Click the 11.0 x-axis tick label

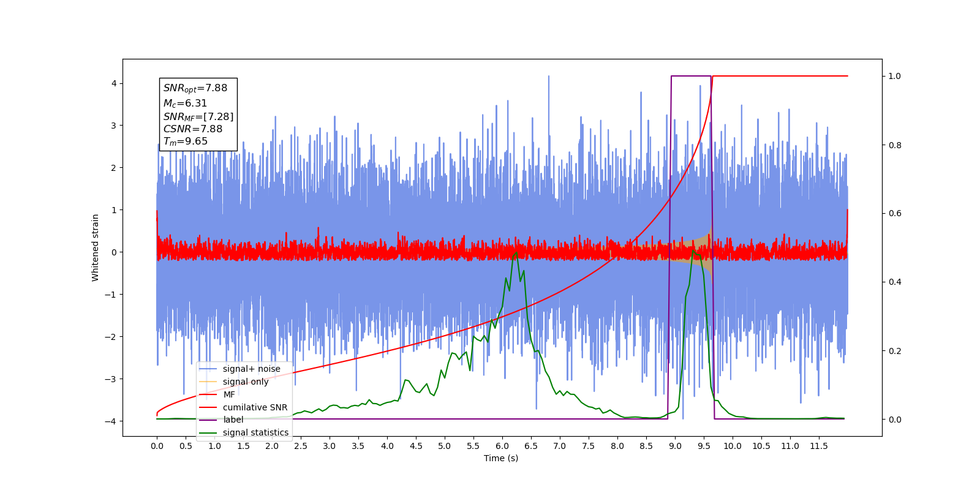tap(790, 446)
